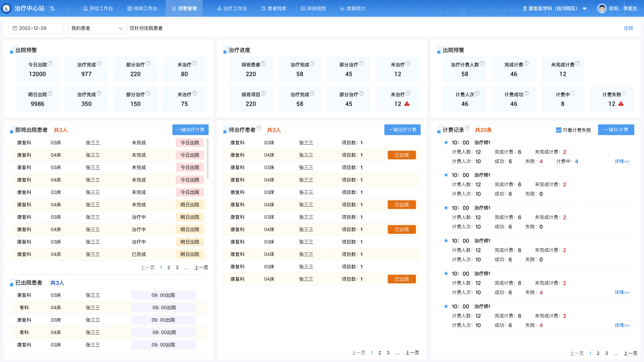
Task: Click the 治疗中心站 logo icon
Action: coord(7,8)
